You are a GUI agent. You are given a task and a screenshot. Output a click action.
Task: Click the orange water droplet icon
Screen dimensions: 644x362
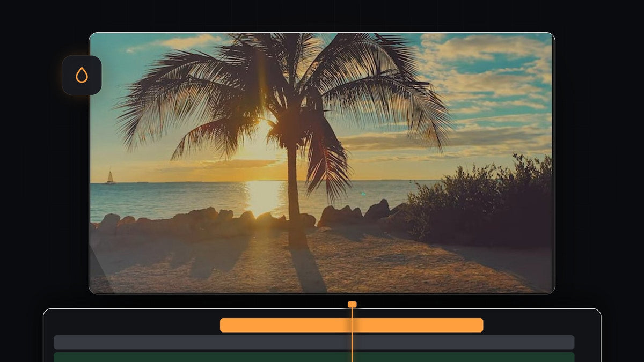pos(82,75)
